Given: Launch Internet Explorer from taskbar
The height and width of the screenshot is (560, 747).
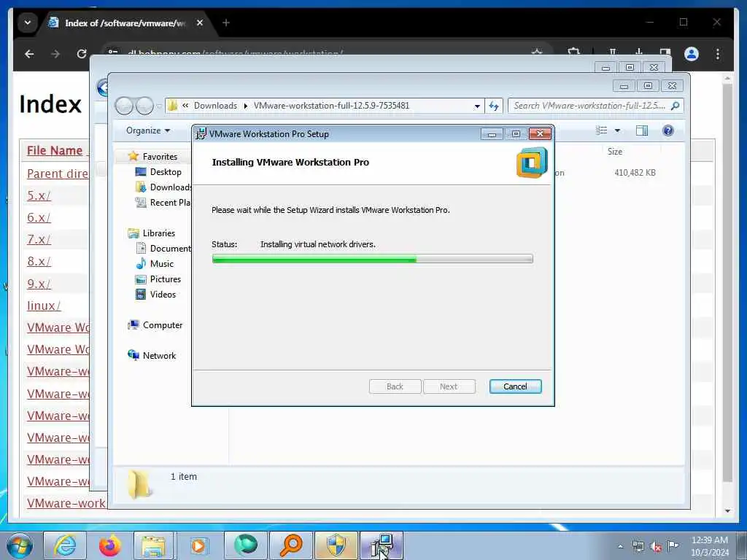Looking at the screenshot, I should (x=65, y=545).
